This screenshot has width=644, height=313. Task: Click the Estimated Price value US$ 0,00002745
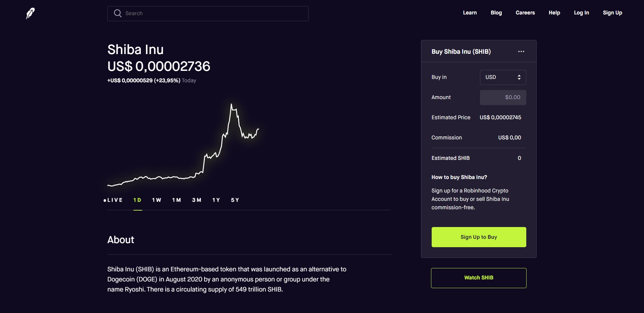pos(500,118)
